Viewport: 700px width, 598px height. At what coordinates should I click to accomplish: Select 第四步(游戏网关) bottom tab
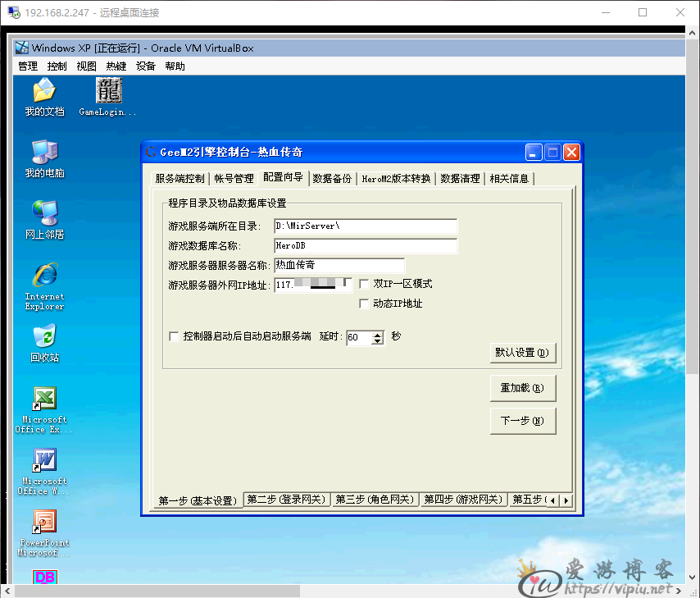[463, 500]
